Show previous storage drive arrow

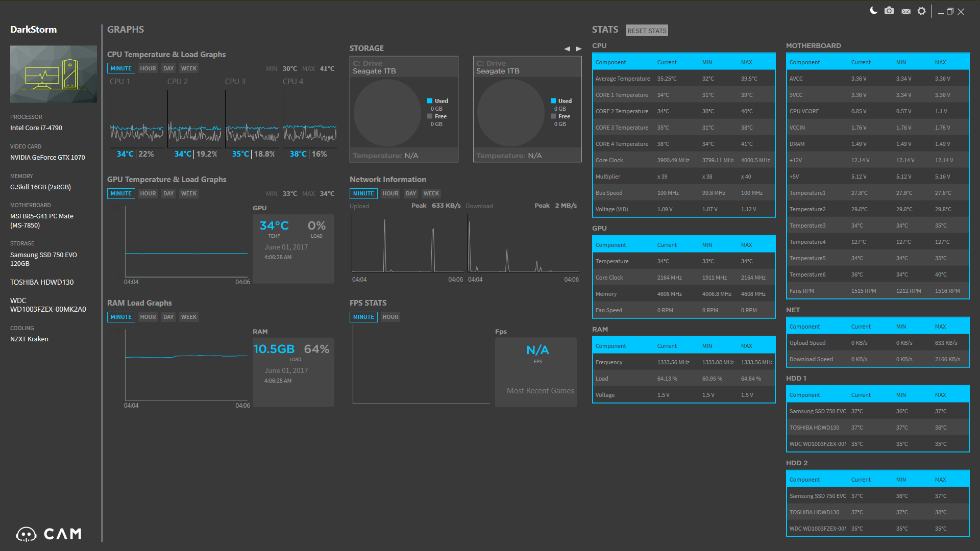(567, 49)
